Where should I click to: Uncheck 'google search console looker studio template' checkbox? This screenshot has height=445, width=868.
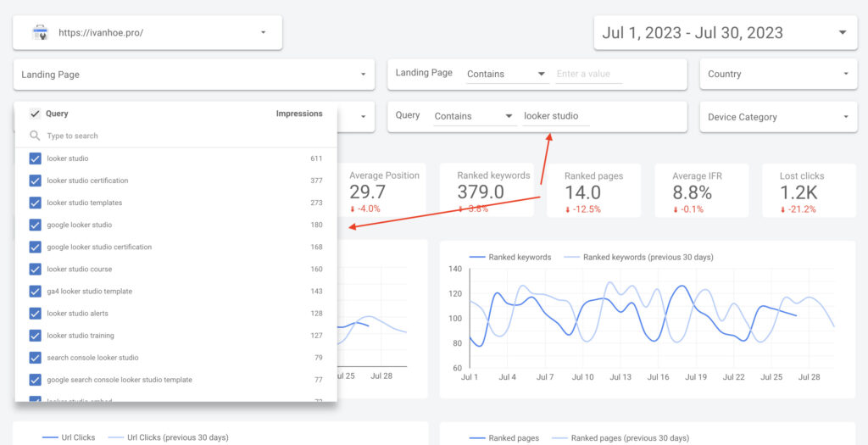pos(36,381)
